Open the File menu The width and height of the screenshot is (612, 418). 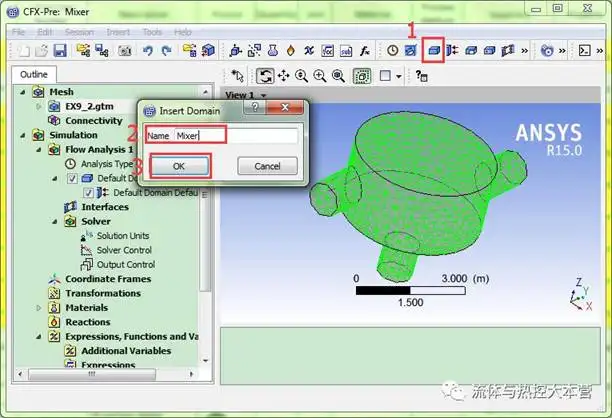pos(18,32)
